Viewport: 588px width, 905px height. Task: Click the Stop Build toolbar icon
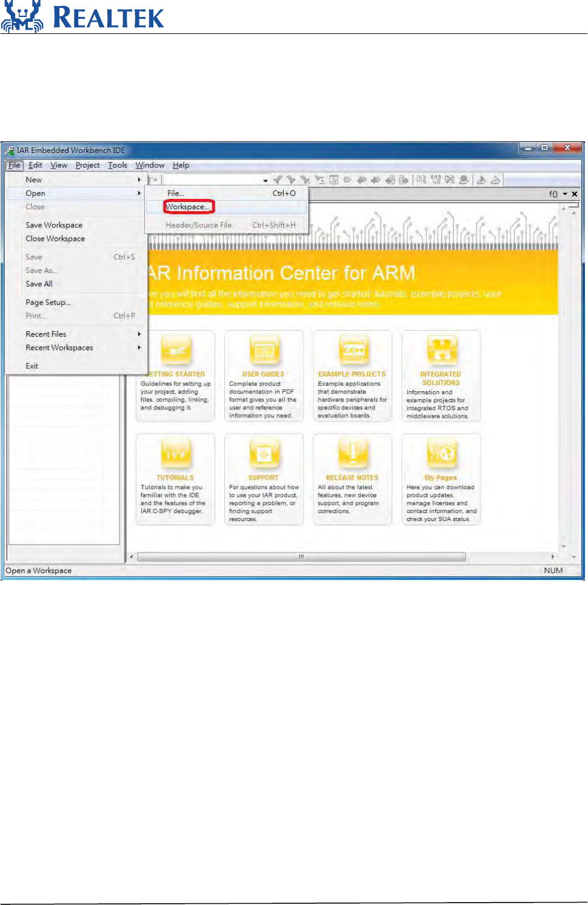[449, 180]
